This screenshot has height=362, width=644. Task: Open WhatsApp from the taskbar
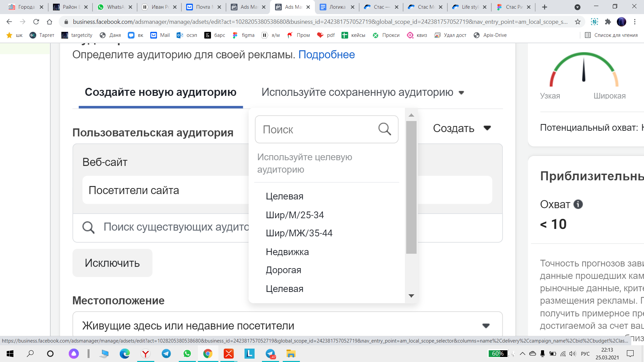(x=187, y=354)
